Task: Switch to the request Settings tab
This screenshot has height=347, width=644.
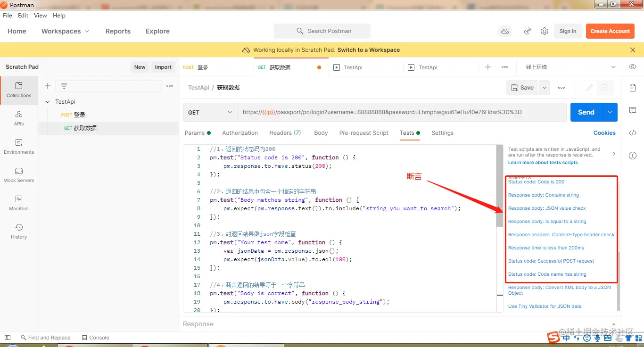Action: (x=442, y=133)
